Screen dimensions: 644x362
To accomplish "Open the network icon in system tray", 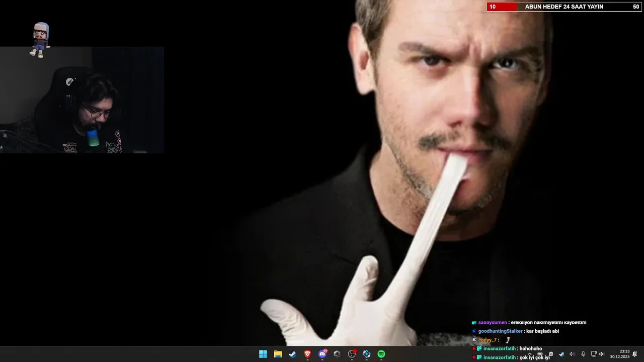I will (x=594, y=354).
